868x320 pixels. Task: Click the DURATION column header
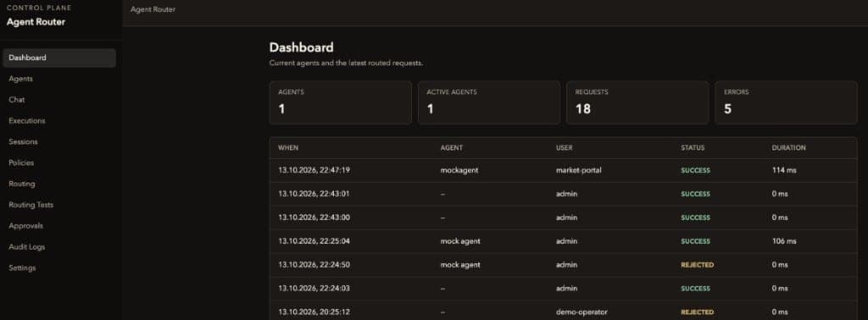(789, 148)
